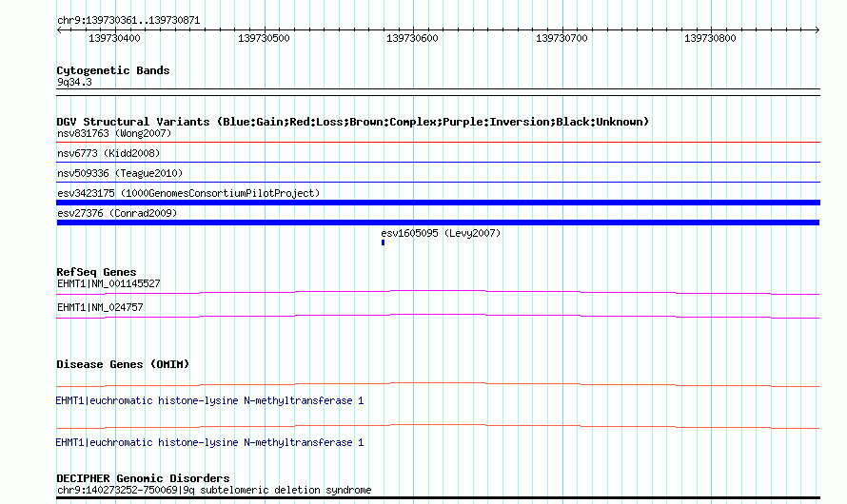Image resolution: width=847 pixels, height=504 pixels.
Task: Open variant esv27376 (Conrad2009) label
Action: click(117, 213)
